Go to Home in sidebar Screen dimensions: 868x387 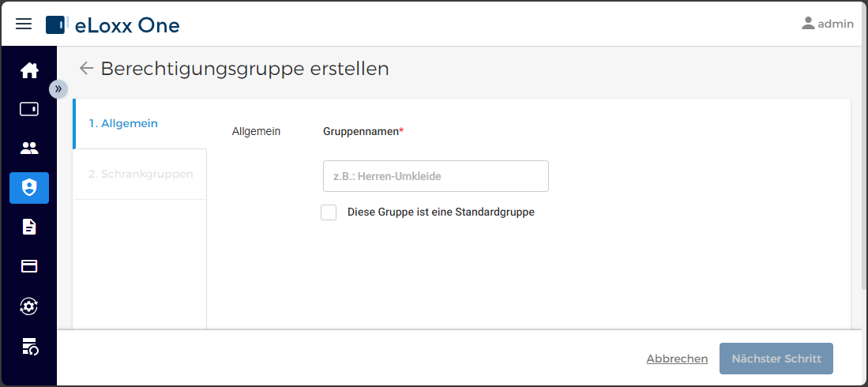click(29, 70)
